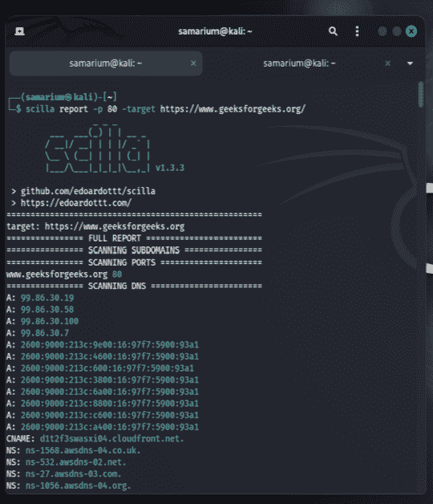Screen dimensions: 433x504
Task: Click the target https://www.geeksforgeeks.org text
Action: [95, 226]
